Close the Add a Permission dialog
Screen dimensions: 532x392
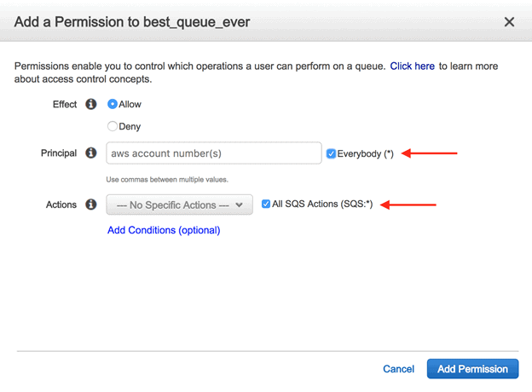[x=509, y=22]
